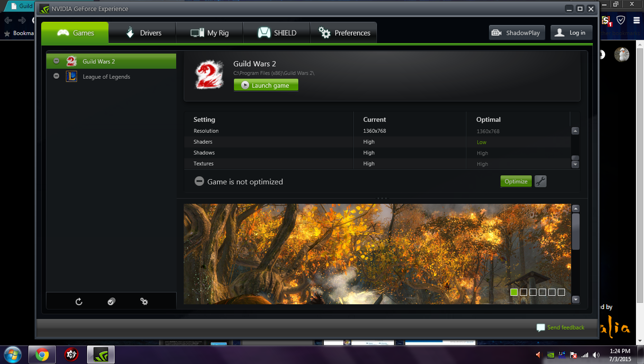Click the Show desktop strip by clock
Image resolution: width=644 pixels, height=364 pixels.
(640, 355)
